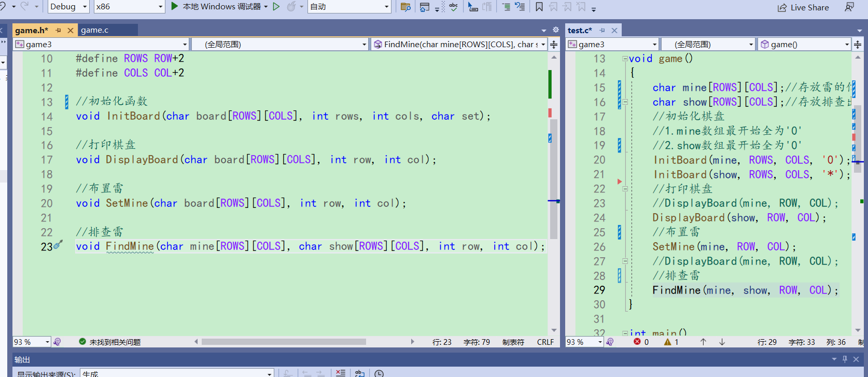Click the feedback person icon
Screen dimensions: 868x377
point(849,7)
